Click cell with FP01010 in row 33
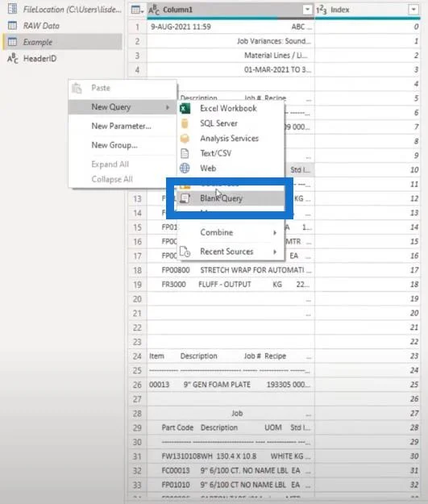 pos(231,485)
